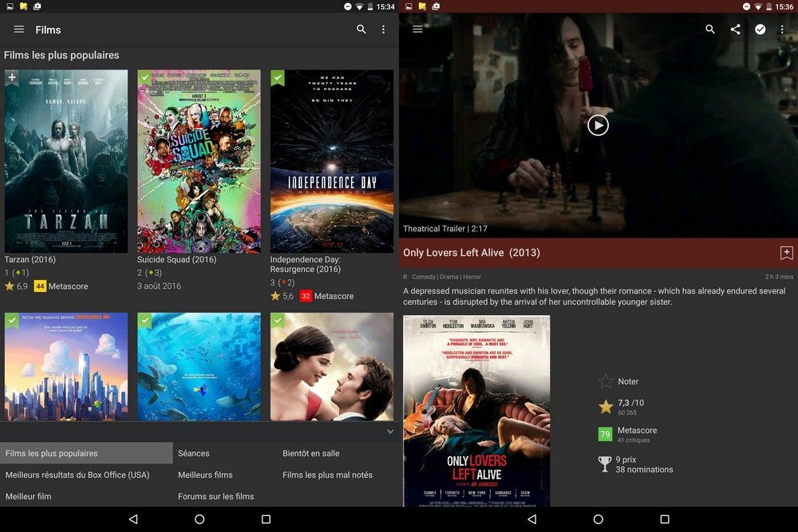Open overflow menu on movie detail screen
Screen dimensions: 798x532
tap(782, 30)
